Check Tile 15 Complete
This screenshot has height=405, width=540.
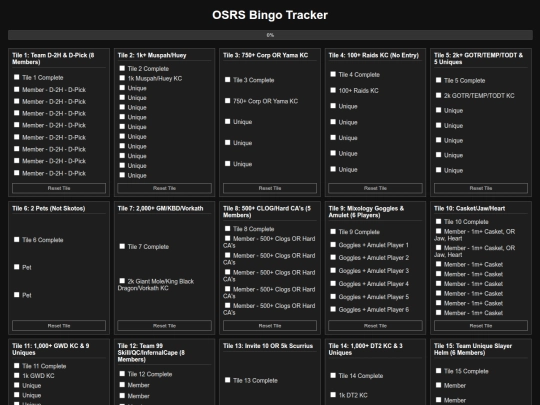(438, 371)
